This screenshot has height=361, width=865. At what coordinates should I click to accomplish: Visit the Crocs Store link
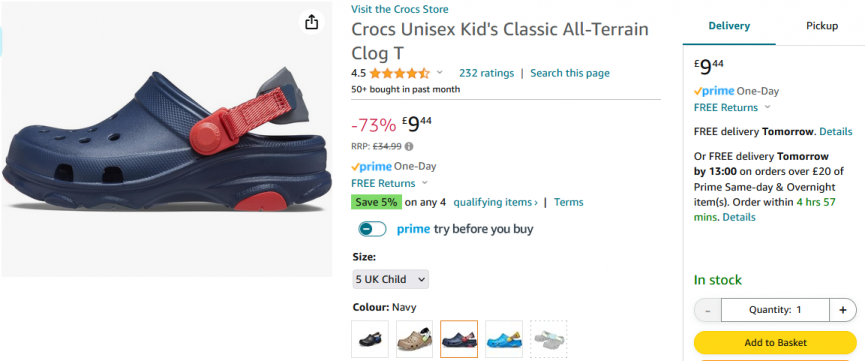(399, 9)
